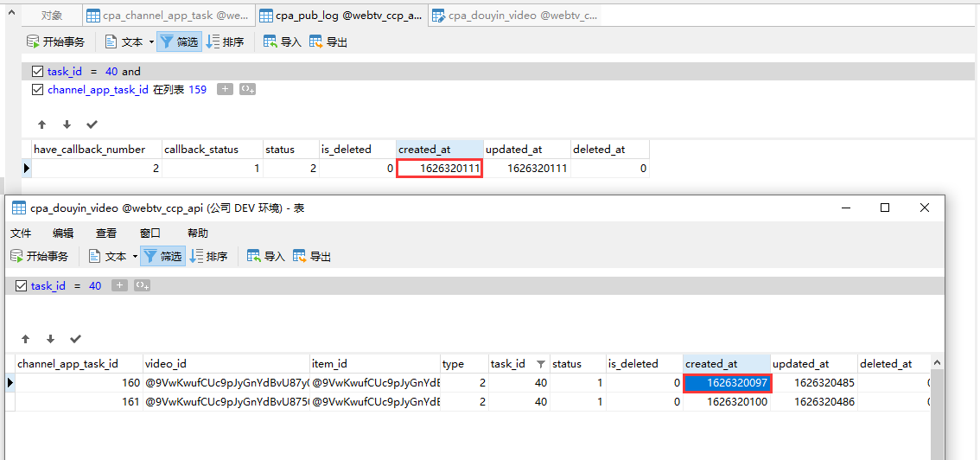This screenshot has width=980, height=460.
Task: Toggle 筛选 filter in cpa_pub_log toolbar
Action: [x=180, y=42]
